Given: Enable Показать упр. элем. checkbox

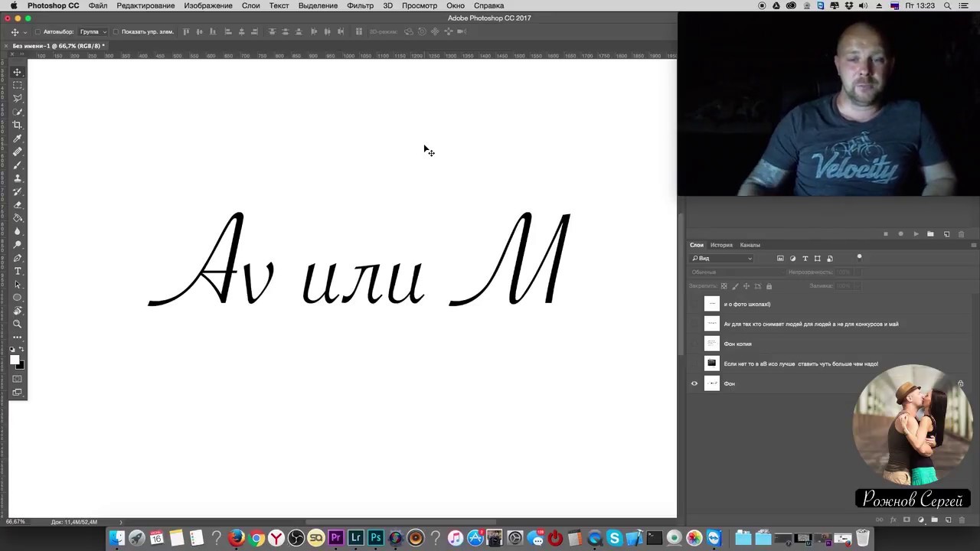Looking at the screenshot, I should point(116,32).
